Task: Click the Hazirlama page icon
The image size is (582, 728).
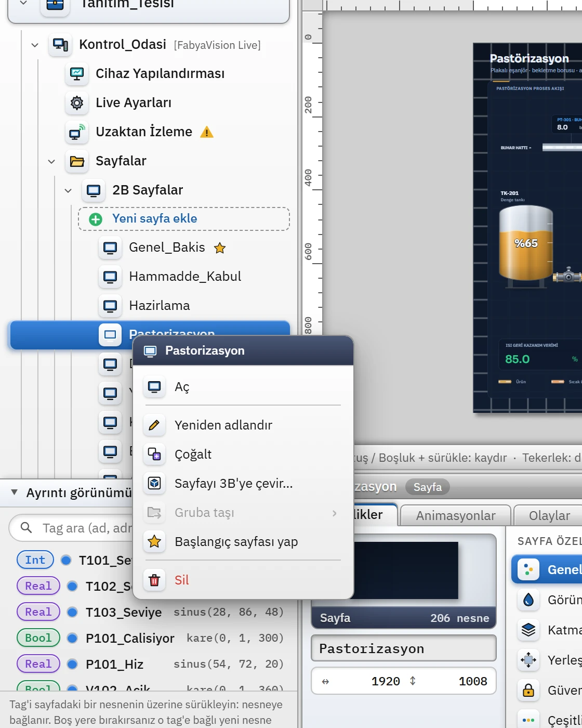Action: pos(110,306)
